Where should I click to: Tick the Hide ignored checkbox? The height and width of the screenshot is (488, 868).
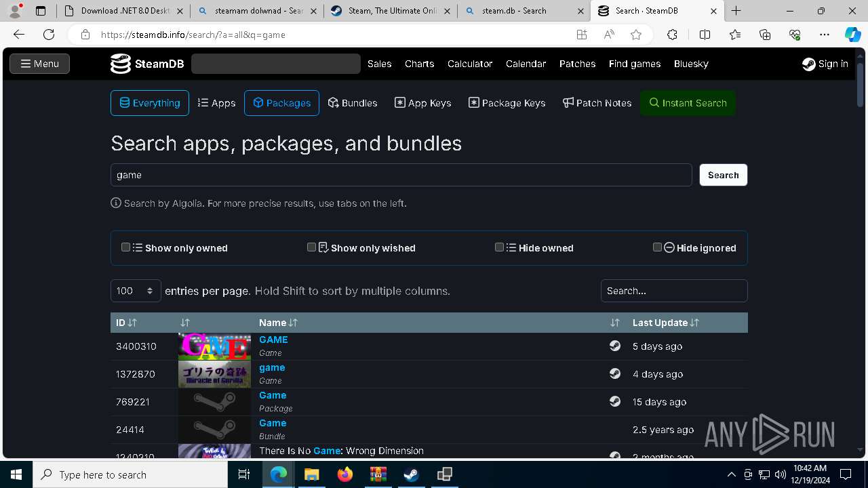coord(657,247)
